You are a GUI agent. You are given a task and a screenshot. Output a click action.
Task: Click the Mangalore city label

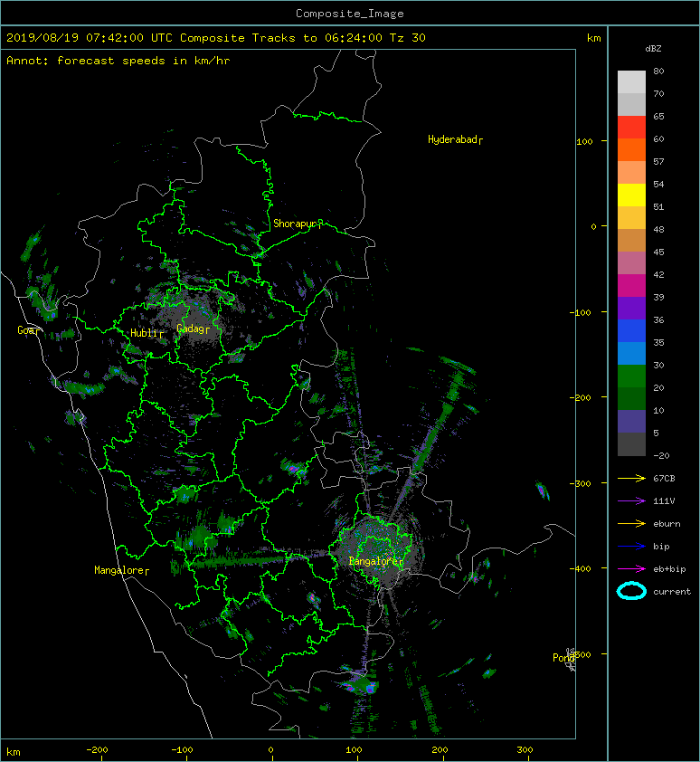(119, 570)
